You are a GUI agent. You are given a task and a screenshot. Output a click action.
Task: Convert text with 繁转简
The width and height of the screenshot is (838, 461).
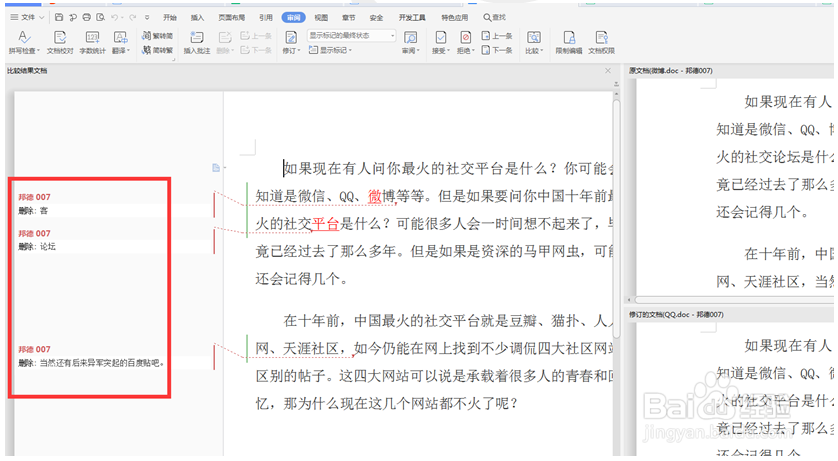(157, 36)
